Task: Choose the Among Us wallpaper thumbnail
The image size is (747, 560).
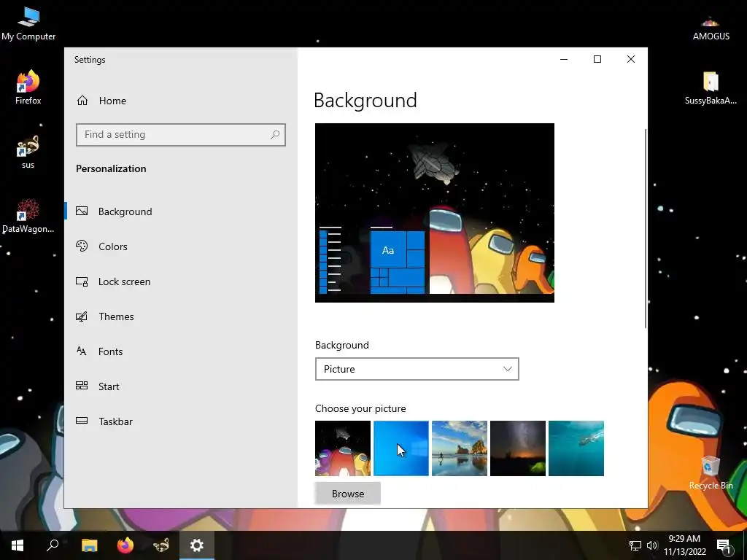Action: tap(343, 448)
